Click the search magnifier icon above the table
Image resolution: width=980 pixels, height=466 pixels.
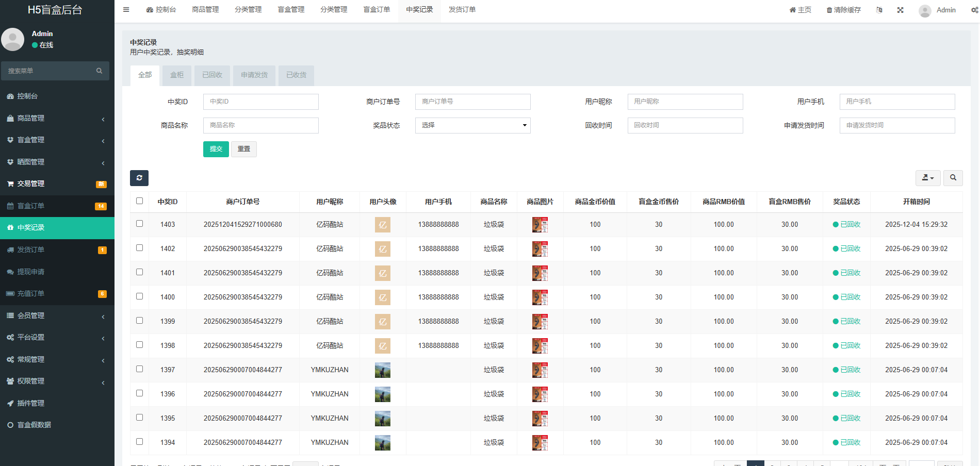tap(953, 178)
